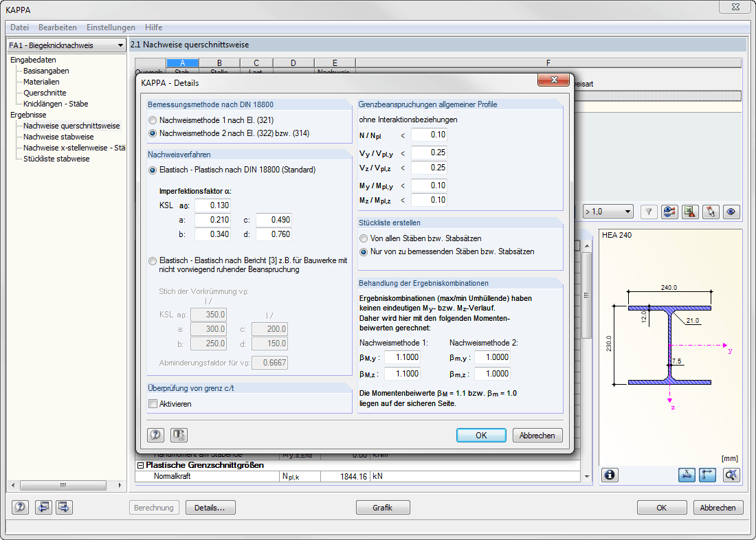This screenshot has height=540, width=756.
Task: Select Nachweise stabweise tree item
Action: [58, 137]
